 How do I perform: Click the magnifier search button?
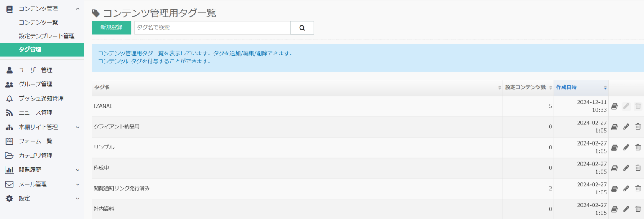(302, 28)
